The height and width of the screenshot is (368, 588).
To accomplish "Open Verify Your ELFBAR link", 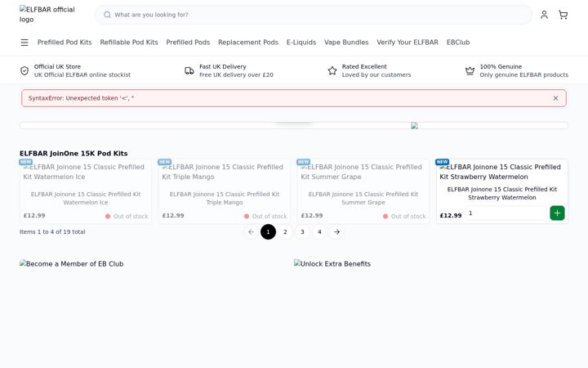I will point(408,43).
